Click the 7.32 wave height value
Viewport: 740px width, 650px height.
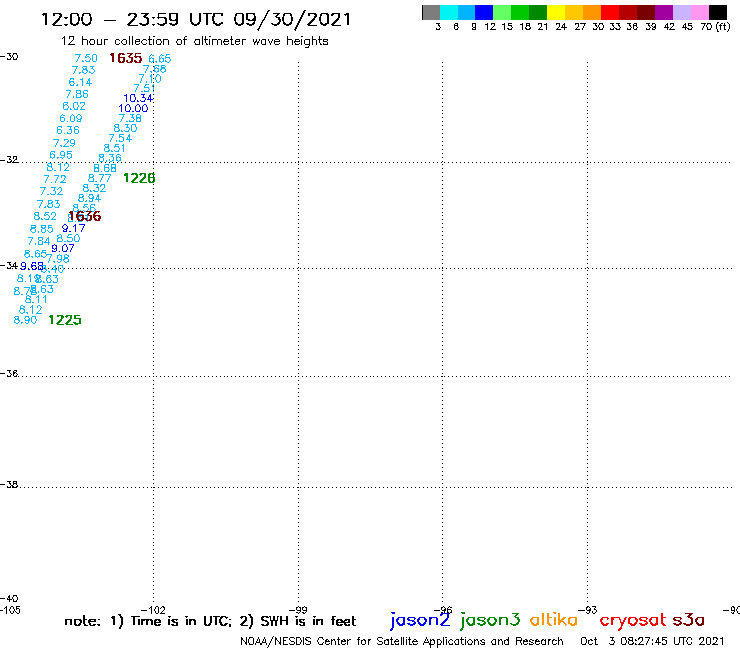tap(51, 191)
